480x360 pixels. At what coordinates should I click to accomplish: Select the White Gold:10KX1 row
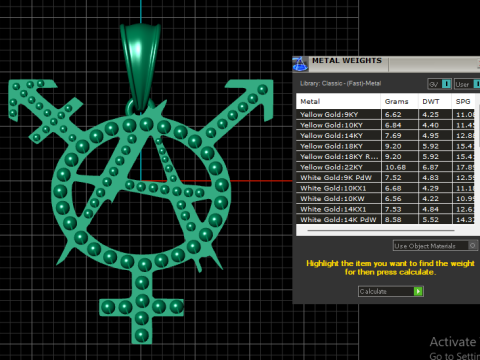pos(385,188)
